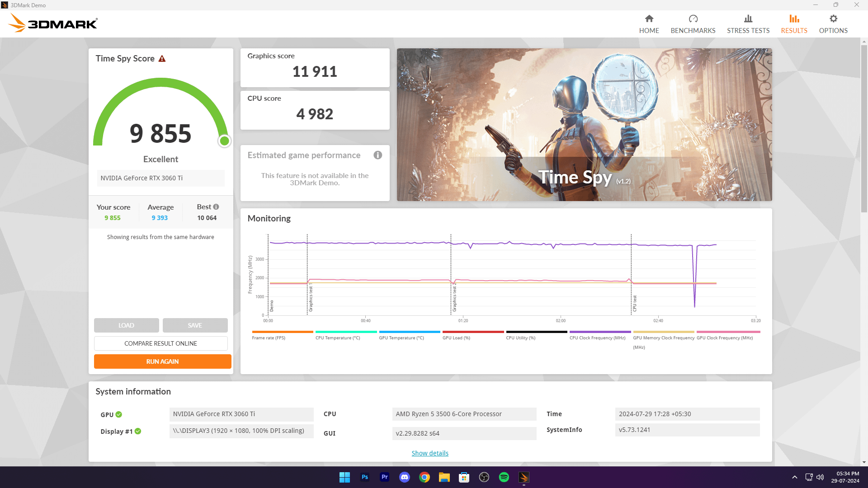Open the taskbar clock and date
The height and width of the screenshot is (488, 868).
(x=845, y=477)
